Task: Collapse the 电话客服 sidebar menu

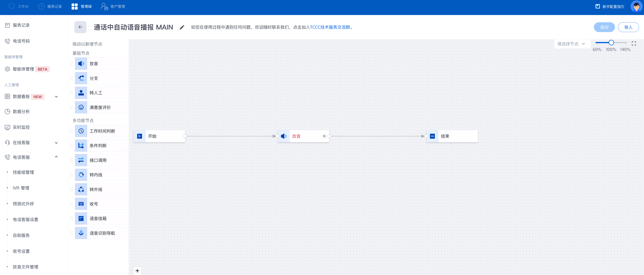Action: [x=56, y=157]
